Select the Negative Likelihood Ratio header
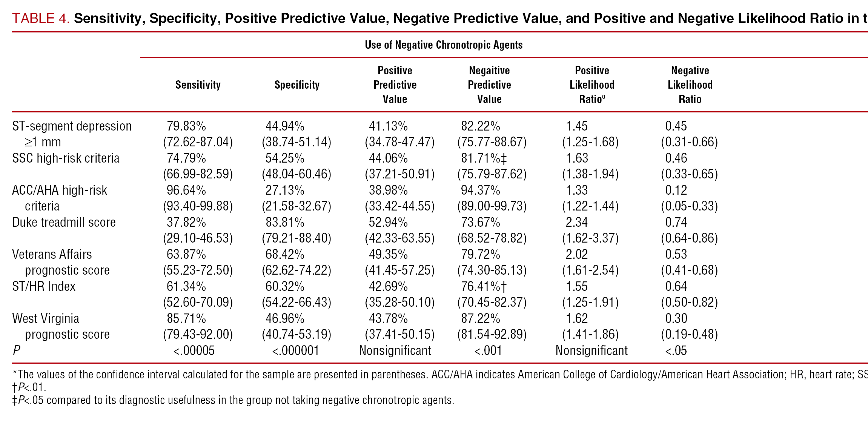Viewport: 868px width, 421px height. [x=690, y=85]
